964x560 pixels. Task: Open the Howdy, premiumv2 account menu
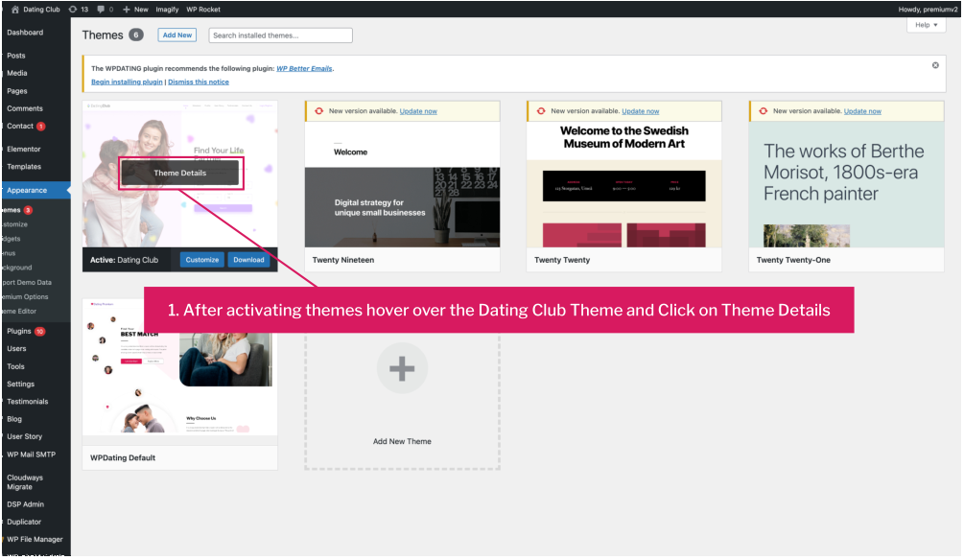(x=928, y=10)
